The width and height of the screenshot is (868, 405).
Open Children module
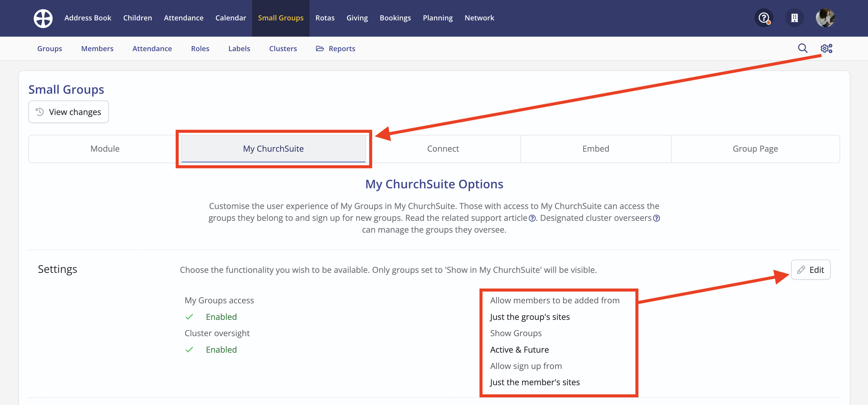pos(138,18)
